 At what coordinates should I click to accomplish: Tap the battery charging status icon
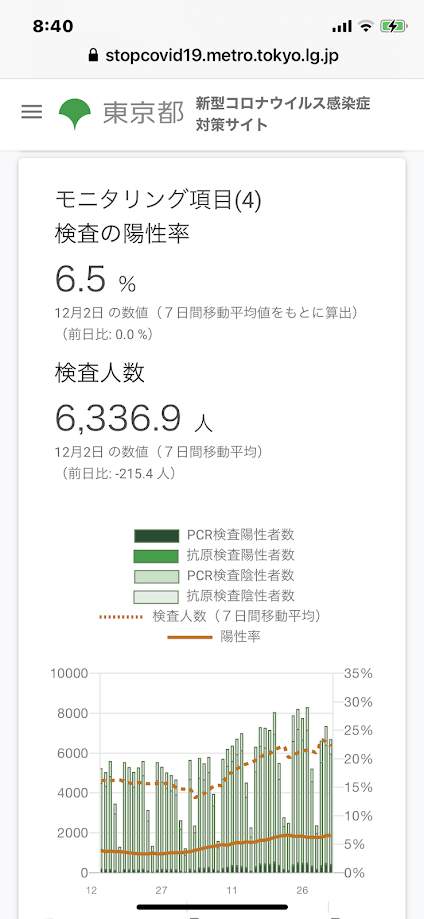pyautogui.click(x=392, y=26)
